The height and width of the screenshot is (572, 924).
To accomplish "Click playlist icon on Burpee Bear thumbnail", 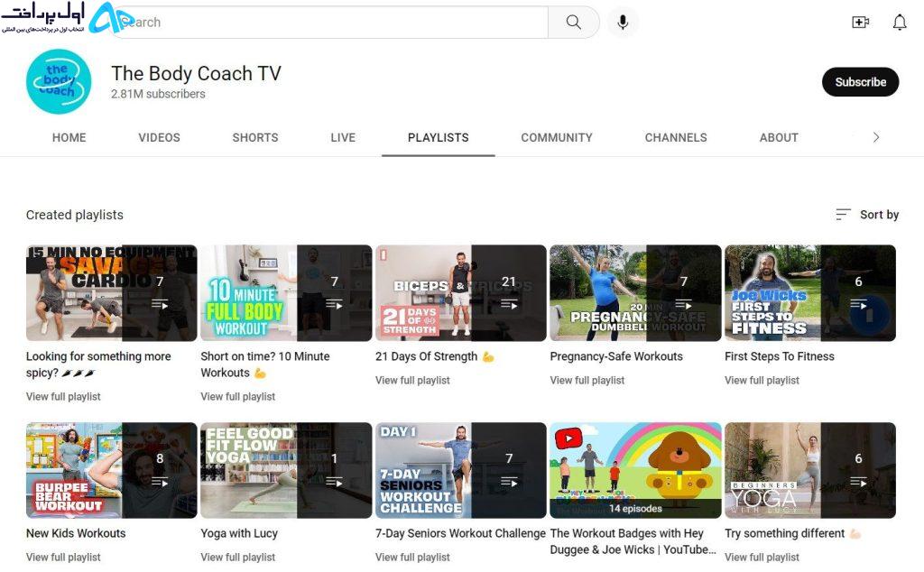I will pyautogui.click(x=160, y=482).
